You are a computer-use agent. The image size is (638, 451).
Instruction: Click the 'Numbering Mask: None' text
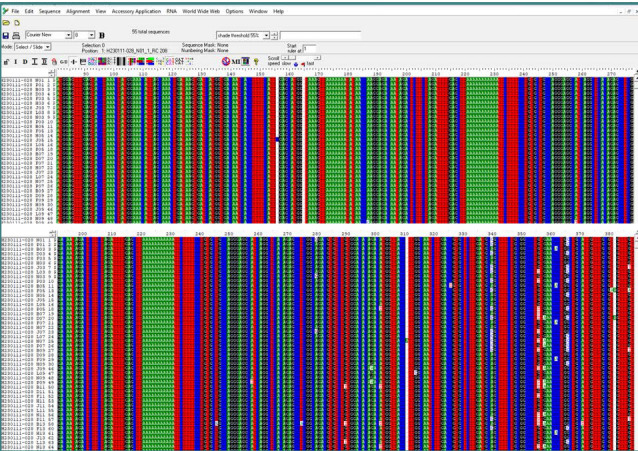205,50
